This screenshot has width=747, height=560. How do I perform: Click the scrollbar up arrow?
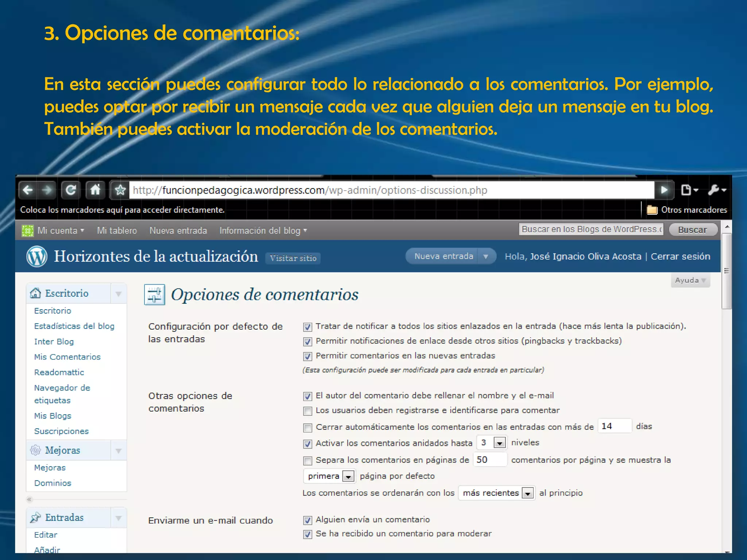727,226
